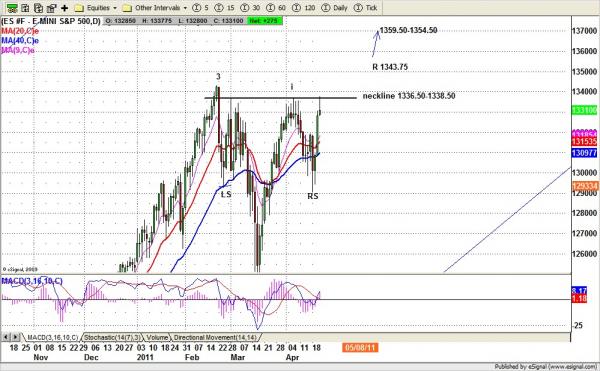Open the Stochastic(14(7),3) tab

[112, 337]
